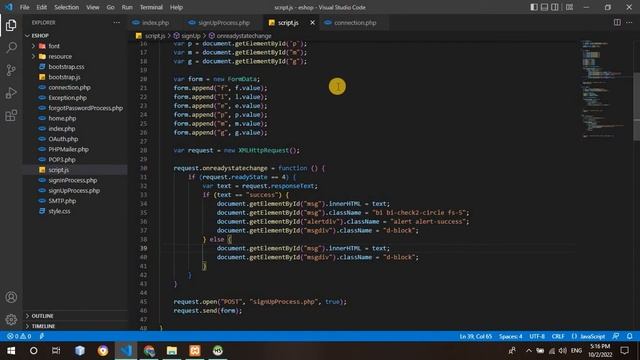Open the Search view in activity bar
Screen dimensions: 640x360
tap(11, 48)
